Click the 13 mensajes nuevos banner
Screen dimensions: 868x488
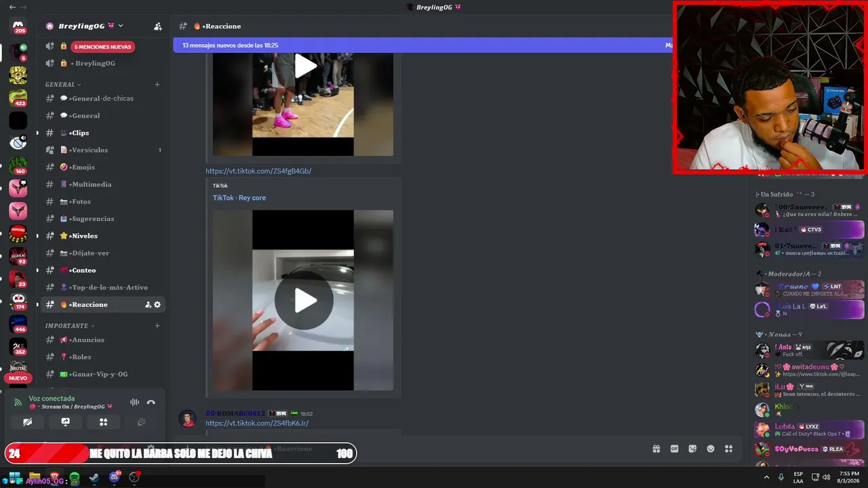[x=422, y=45]
